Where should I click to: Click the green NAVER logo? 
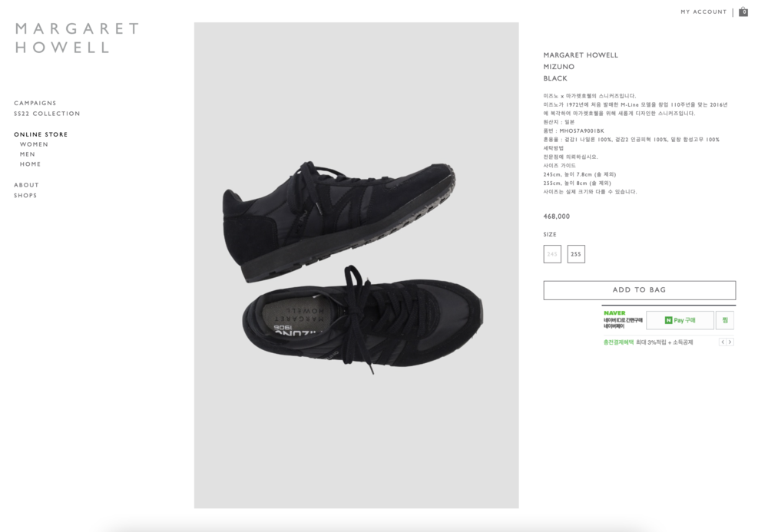pyautogui.click(x=614, y=313)
